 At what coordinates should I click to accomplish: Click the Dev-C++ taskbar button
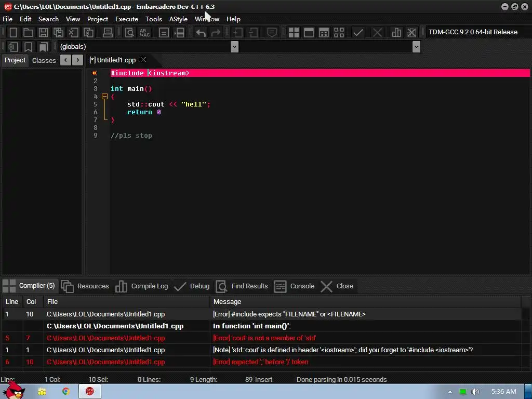pos(90,392)
